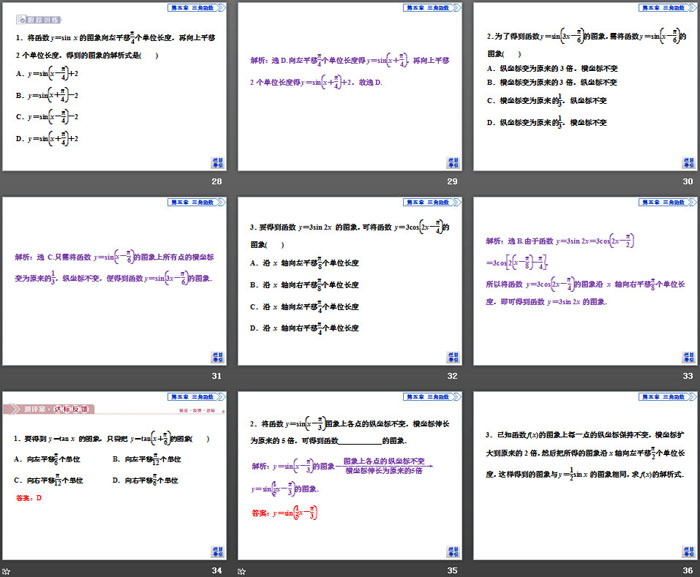The width and height of the screenshot is (700, 577).
Task: Select slide 29 thumbnail with purple solution choosing D
Action: point(350,87)
